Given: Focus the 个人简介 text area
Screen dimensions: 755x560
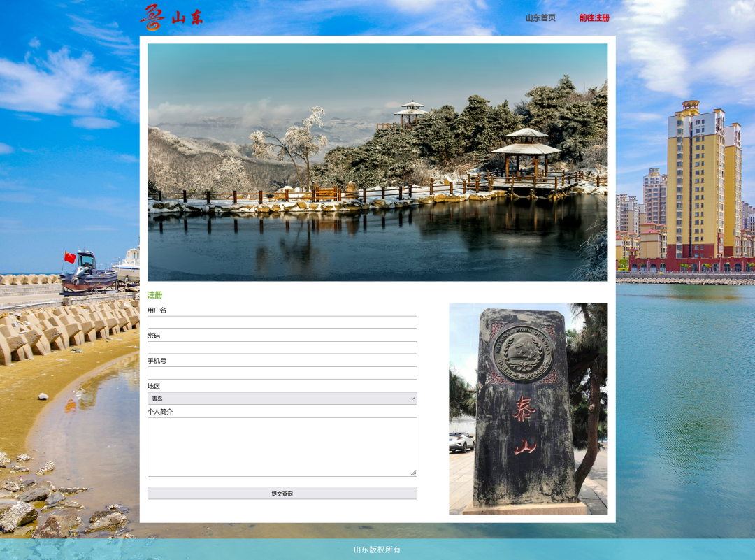Looking at the screenshot, I should tap(282, 447).
